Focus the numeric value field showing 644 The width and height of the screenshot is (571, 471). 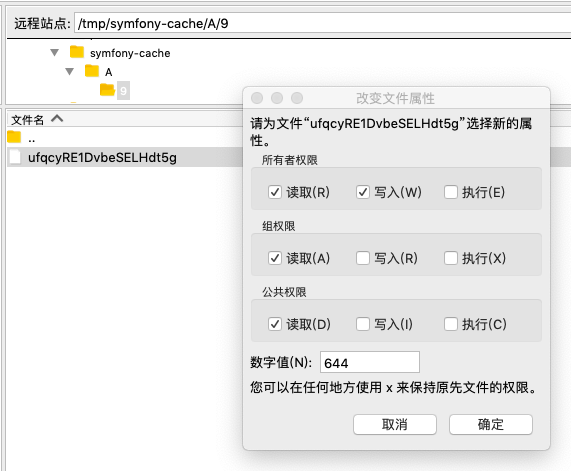(x=370, y=362)
